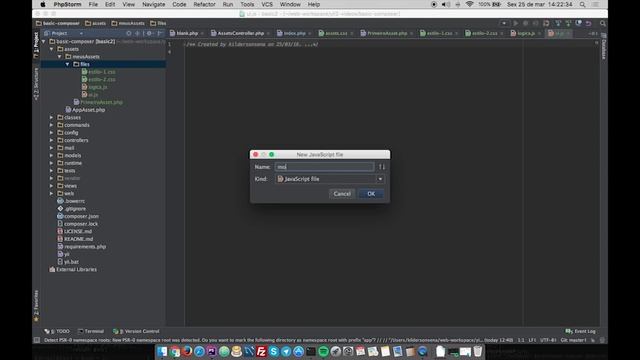Open the Trash in the Dock
Viewport: 640px width, 360px height.
478,351
